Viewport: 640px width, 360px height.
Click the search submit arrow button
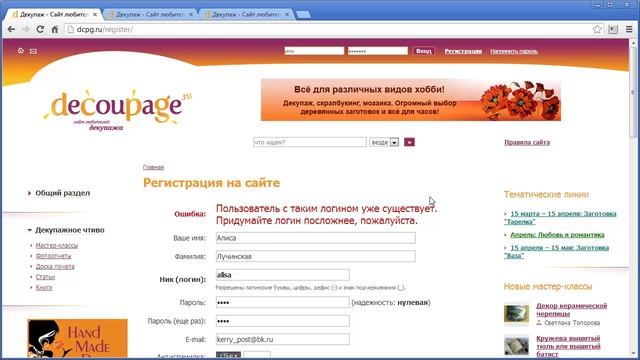[409, 142]
